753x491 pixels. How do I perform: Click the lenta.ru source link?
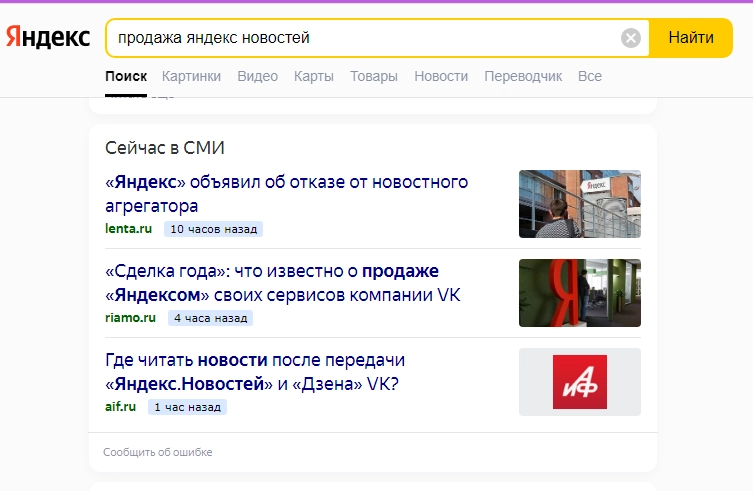coord(128,229)
